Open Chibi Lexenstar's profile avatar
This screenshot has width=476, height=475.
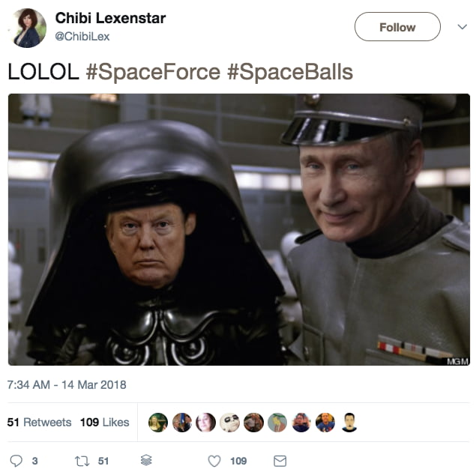coord(27,28)
